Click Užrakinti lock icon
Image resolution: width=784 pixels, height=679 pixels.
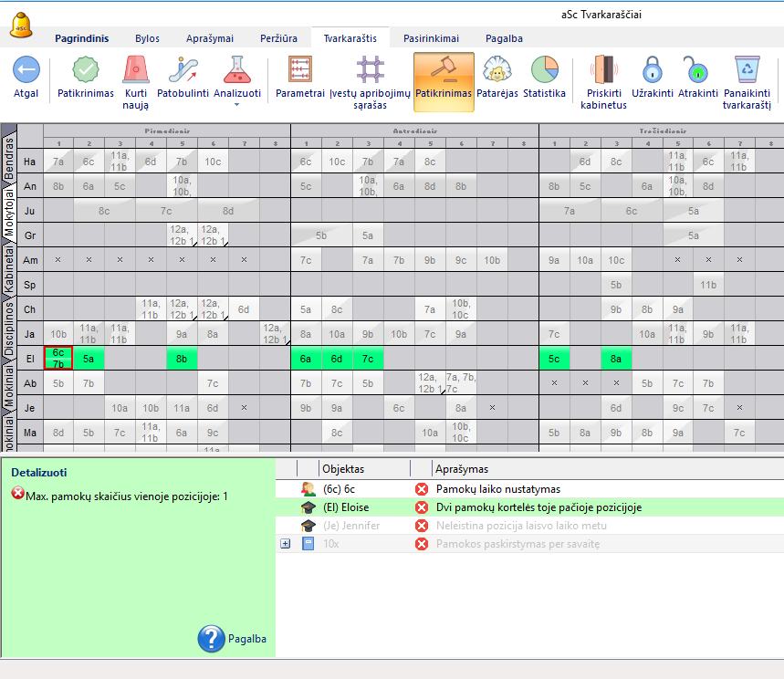tap(652, 70)
